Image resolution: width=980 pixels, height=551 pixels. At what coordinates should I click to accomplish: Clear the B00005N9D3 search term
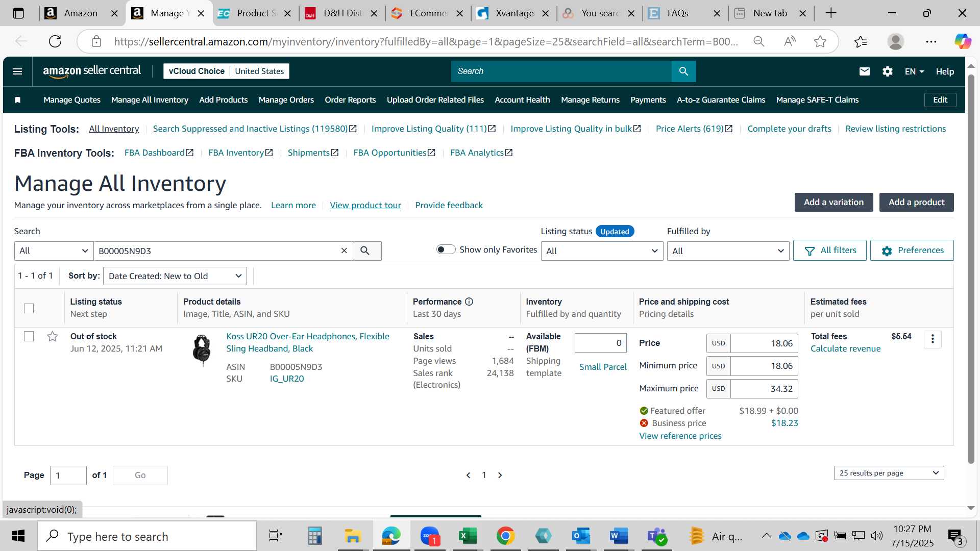(x=344, y=251)
